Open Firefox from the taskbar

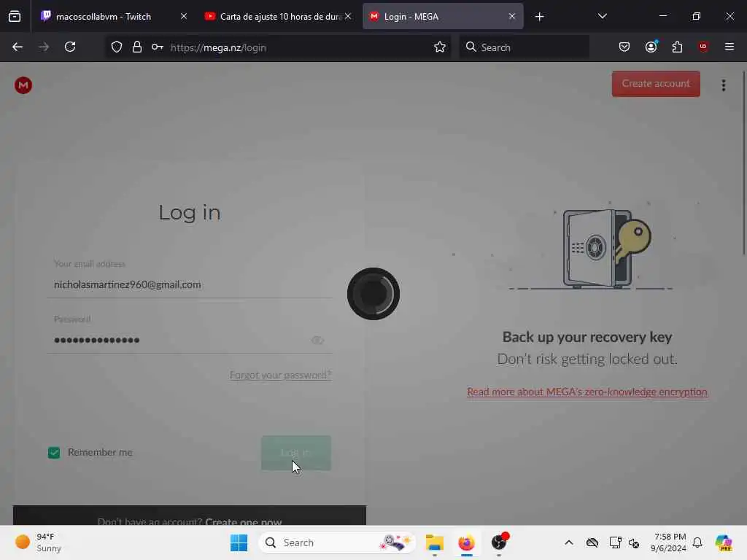(466, 542)
